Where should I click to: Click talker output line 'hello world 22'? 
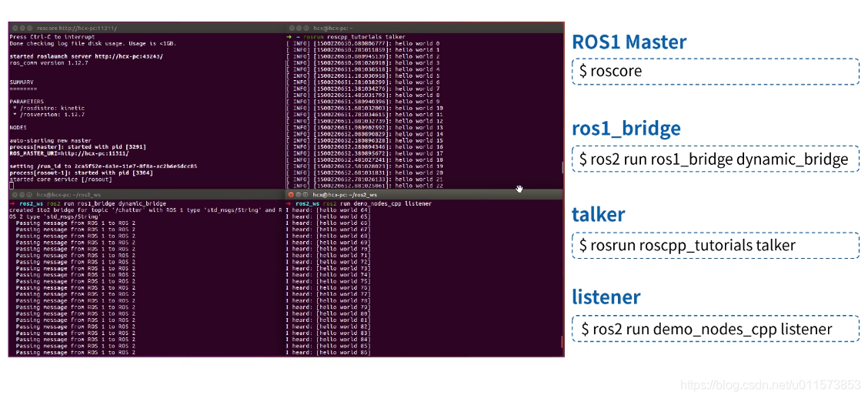pyautogui.click(x=365, y=185)
